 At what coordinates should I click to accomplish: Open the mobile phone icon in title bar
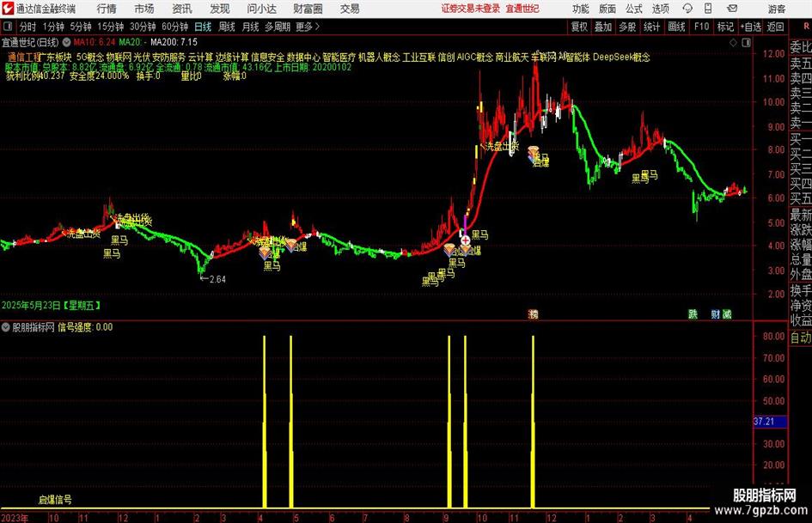[x=708, y=9]
